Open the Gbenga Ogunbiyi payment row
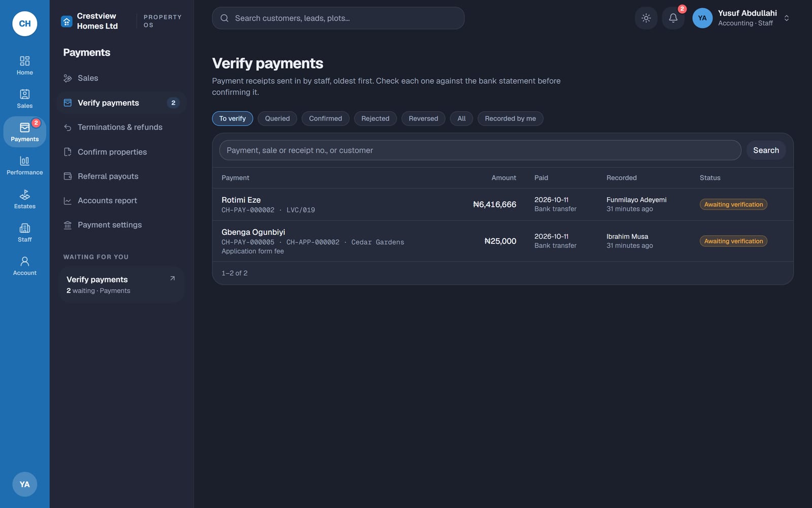812x508 pixels. tap(502, 241)
